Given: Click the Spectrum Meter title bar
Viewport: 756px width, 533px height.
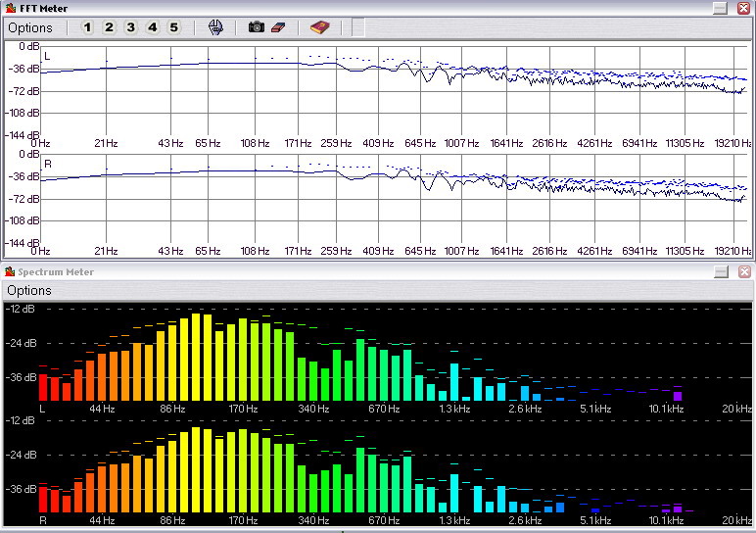Looking at the screenshot, I should [x=343, y=271].
